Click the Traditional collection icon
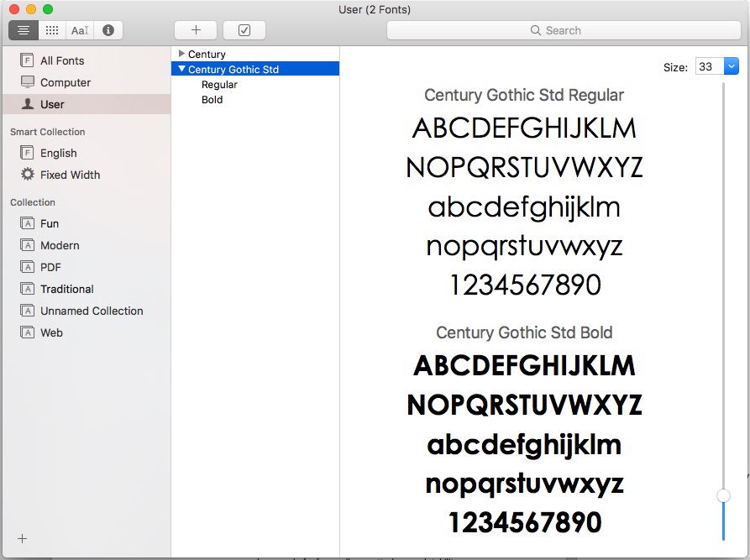 (27, 289)
